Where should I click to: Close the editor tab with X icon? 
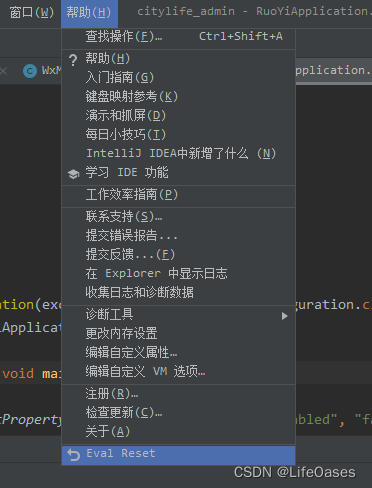tap(4, 71)
